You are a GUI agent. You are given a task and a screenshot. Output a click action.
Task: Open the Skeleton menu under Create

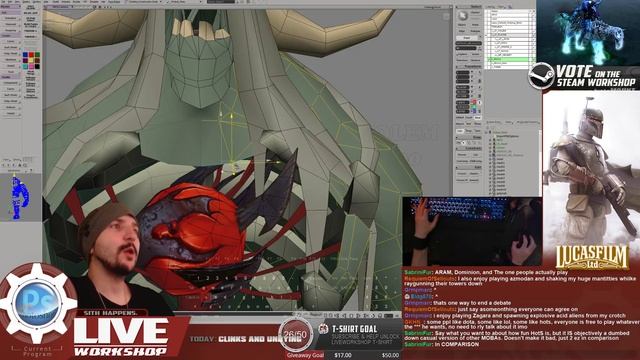(11, 60)
